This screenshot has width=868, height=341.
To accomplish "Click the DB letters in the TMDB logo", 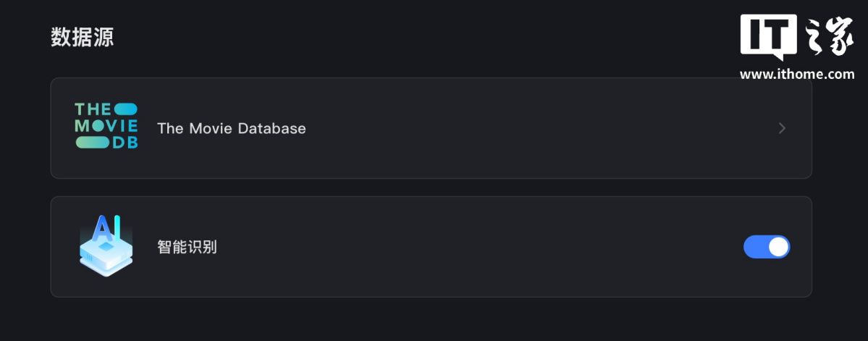I will [x=125, y=142].
